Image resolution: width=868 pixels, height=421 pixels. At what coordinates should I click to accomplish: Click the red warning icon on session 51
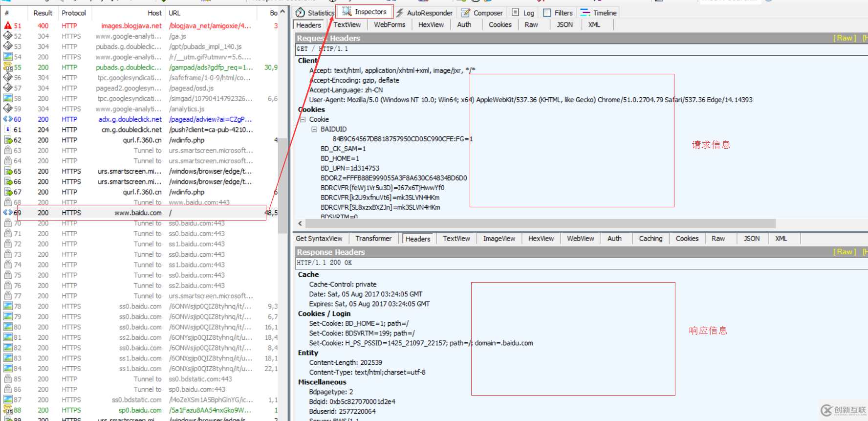[x=8, y=25]
